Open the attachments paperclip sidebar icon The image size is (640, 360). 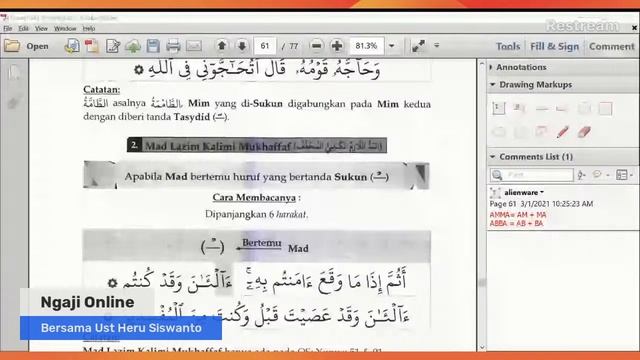[14, 101]
